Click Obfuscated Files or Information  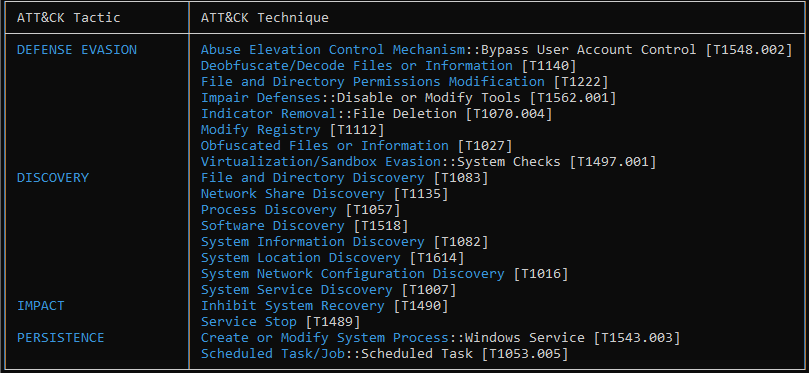[x=325, y=146]
